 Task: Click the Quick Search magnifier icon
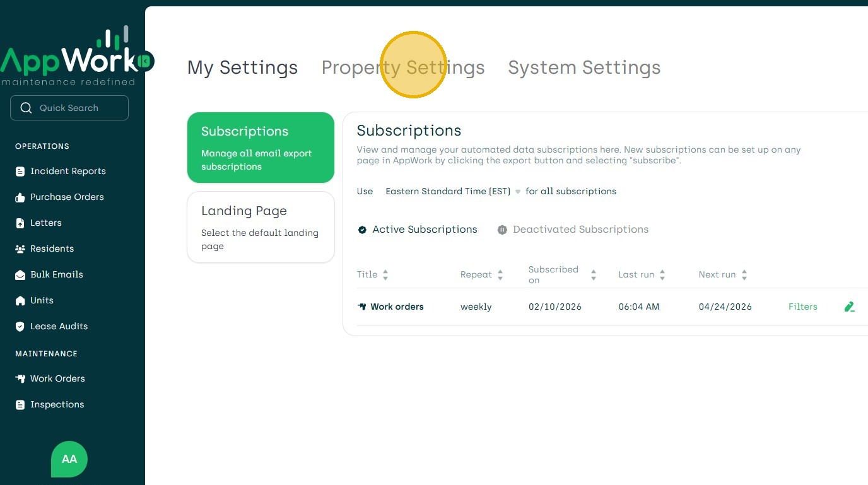coord(26,108)
